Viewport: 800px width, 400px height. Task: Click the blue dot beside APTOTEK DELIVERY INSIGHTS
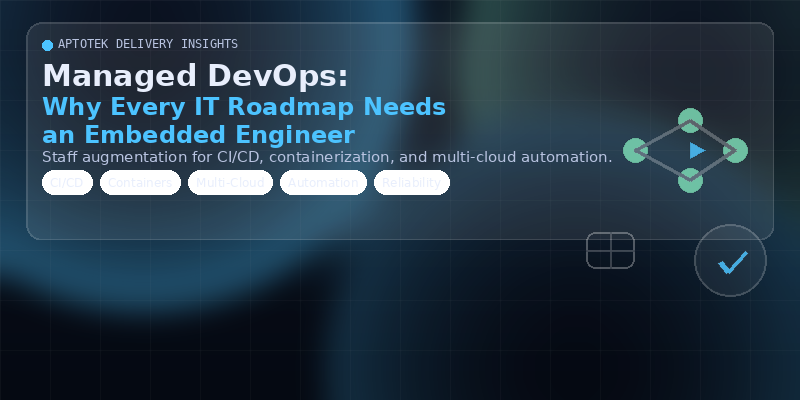[x=47, y=45]
